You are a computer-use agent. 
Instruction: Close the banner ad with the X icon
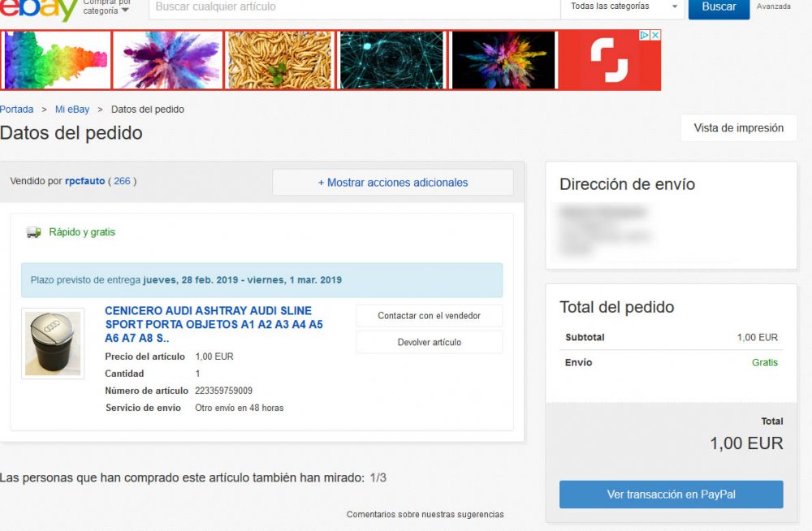(x=655, y=35)
